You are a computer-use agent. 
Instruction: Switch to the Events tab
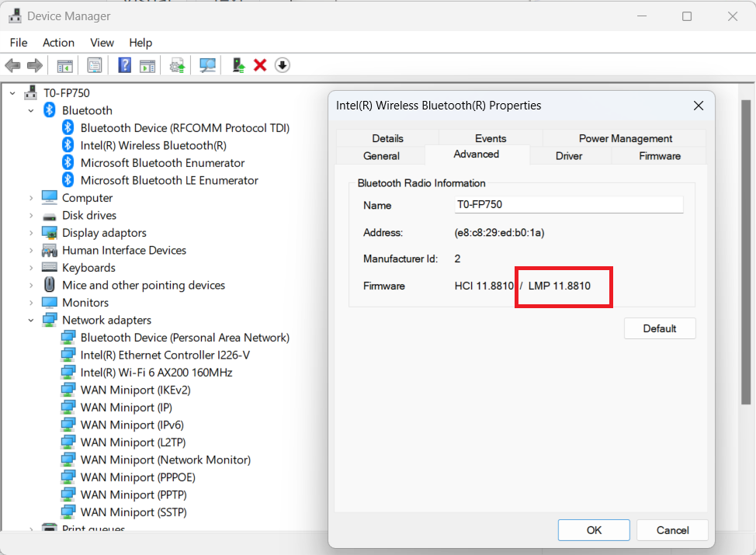click(x=491, y=138)
